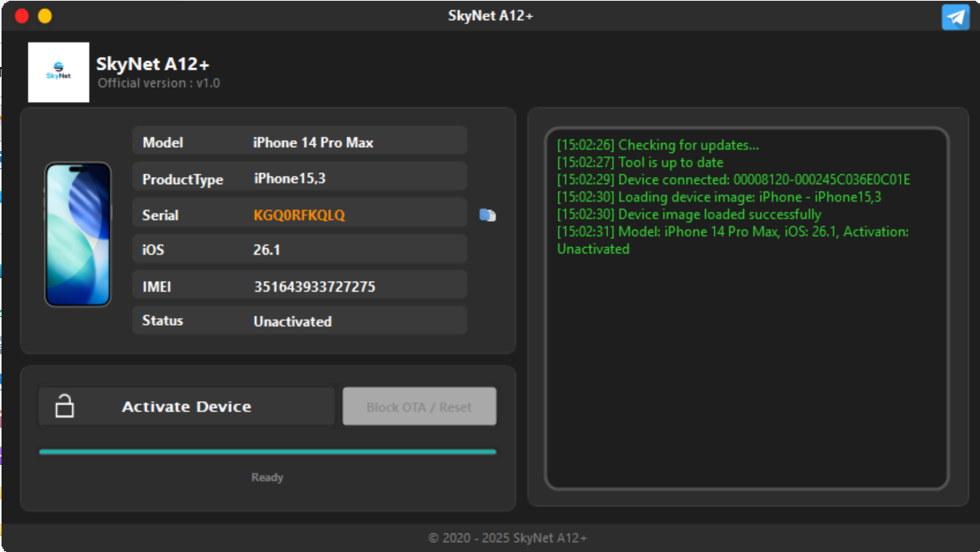980x552 pixels.
Task: Click the unlock padlock icon
Action: click(x=65, y=406)
